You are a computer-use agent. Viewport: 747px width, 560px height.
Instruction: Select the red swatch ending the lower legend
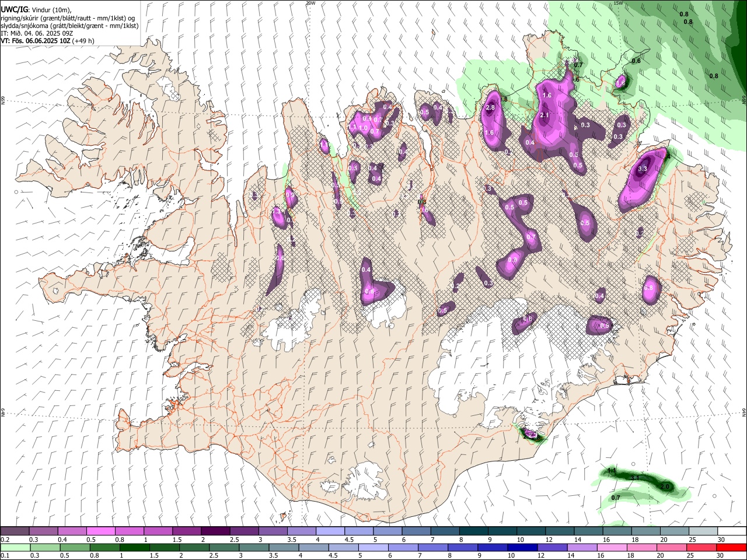click(731, 547)
